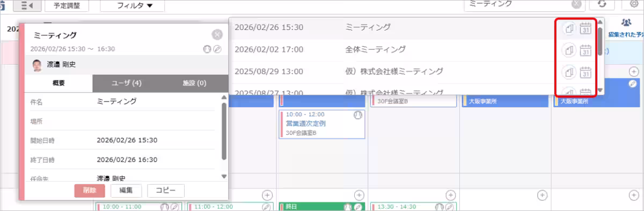This screenshot has height=211, width=644.
Task: Click attendee icon on 営業週次定例 event
Action: pos(358,115)
